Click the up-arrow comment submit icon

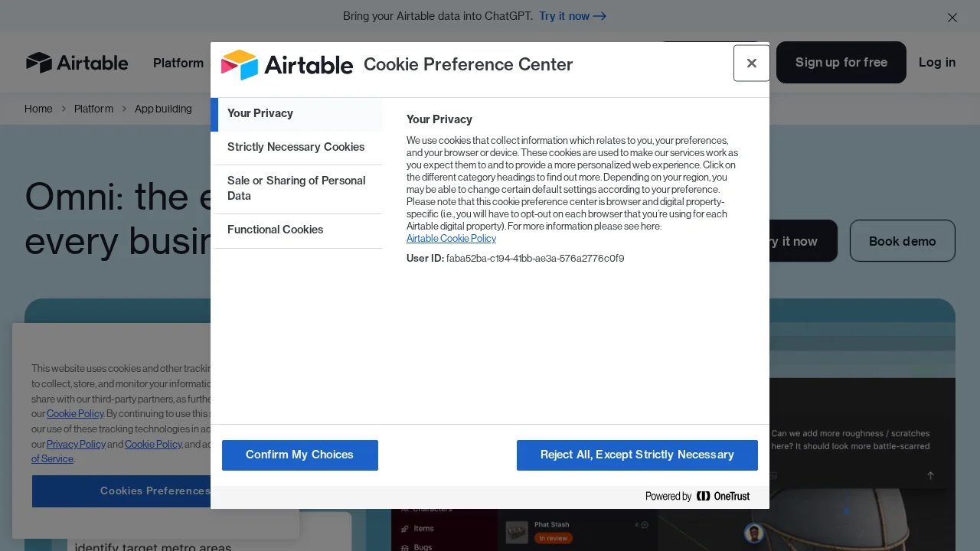[930, 475]
